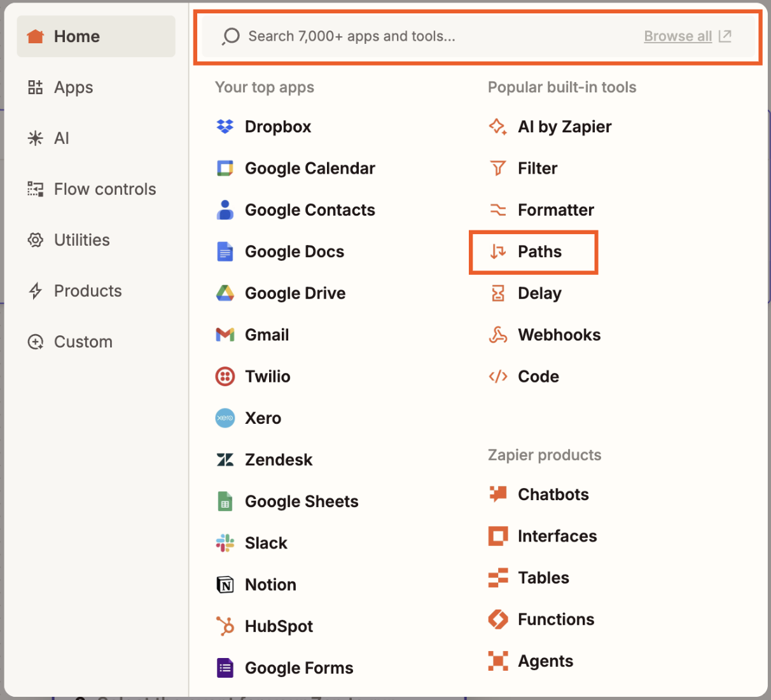
Task: Click the Google Sheets icon
Action: tap(225, 501)
